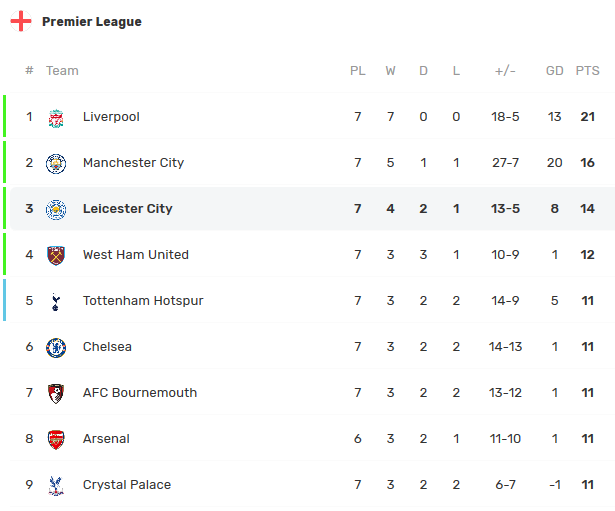This screenshot has width=615, height=511.
Task: Click the Leicester City club crest
Action: 56,209
